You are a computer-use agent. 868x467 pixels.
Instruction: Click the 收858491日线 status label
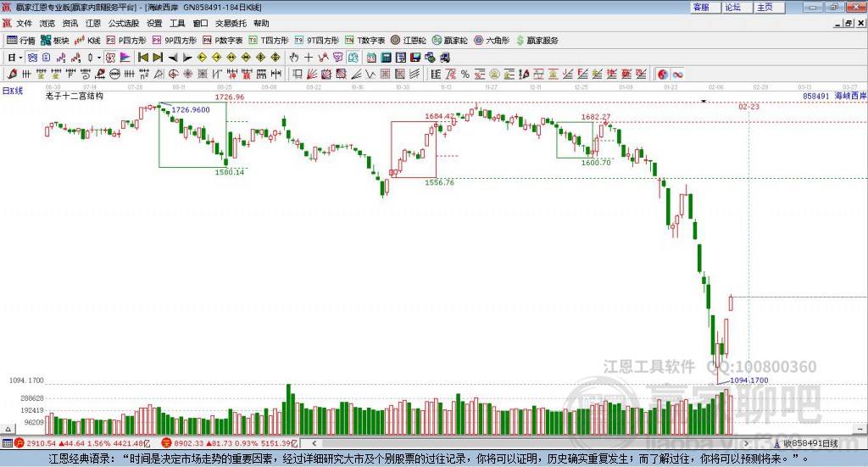(x=810, y=443)
